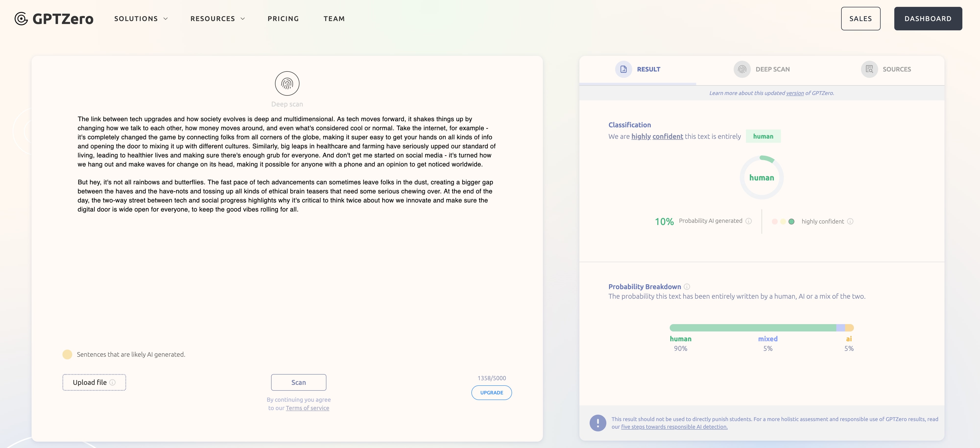Click Probability Breakdown info icon
980x448 pixels.
pos(687,287)
